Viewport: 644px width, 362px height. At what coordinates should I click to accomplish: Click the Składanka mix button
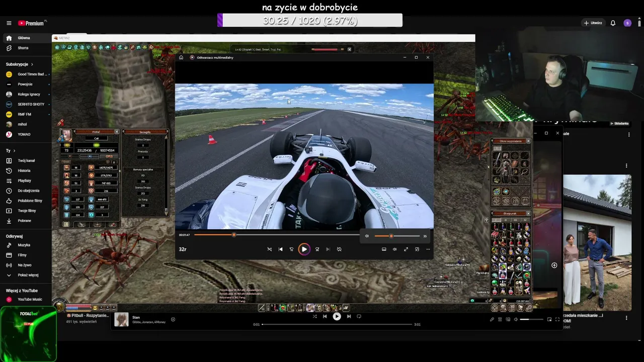pos(619,123)
